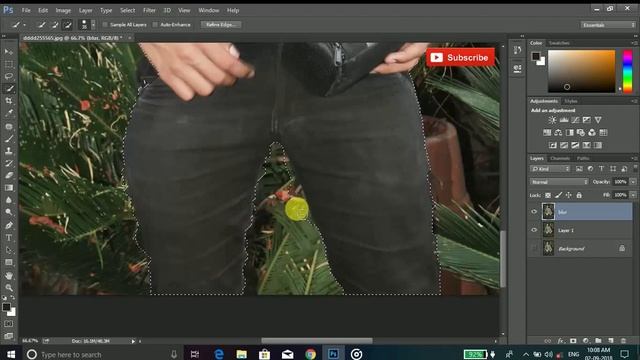Add a Hue/Saturation adjustment
The image size is (640, 360).
tap(547, 133)
